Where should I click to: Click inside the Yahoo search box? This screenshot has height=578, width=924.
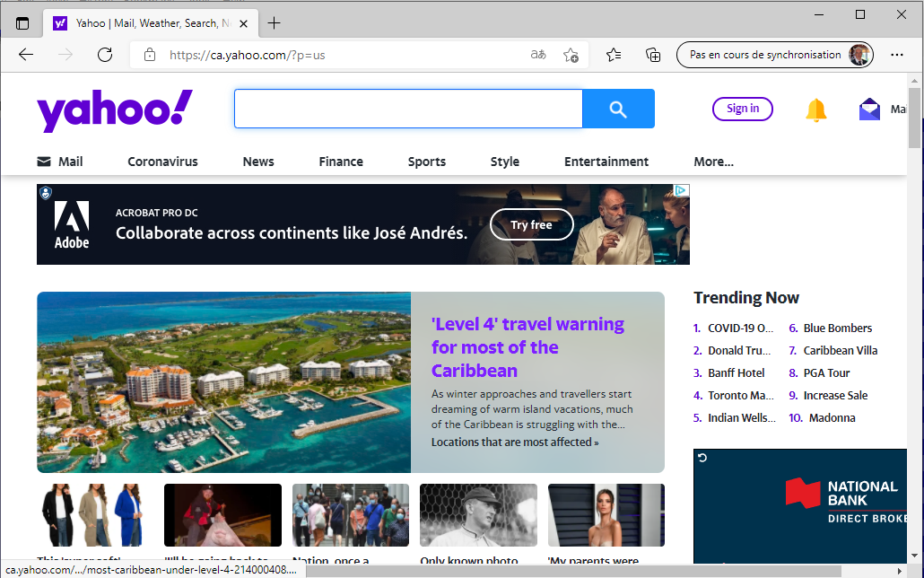(408, 109)
